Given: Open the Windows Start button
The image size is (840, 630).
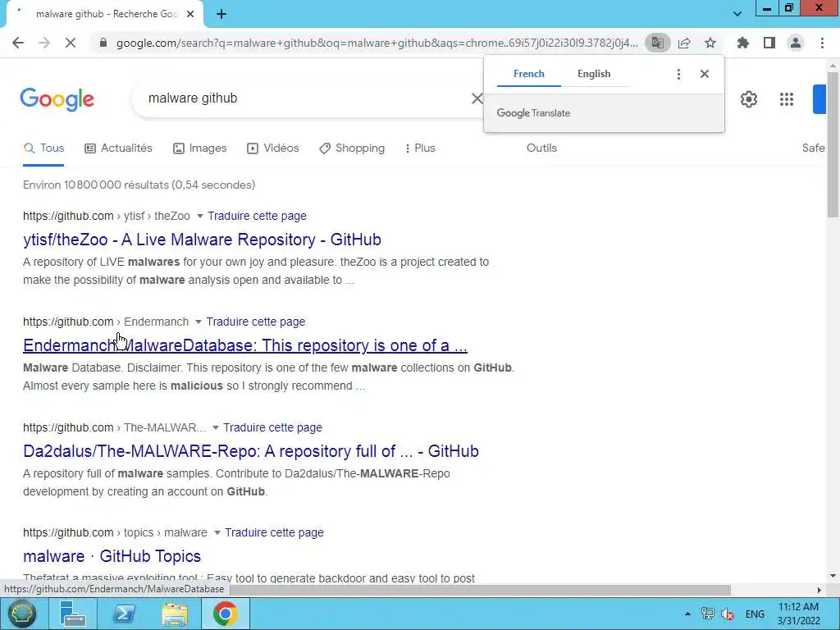Looking at the screenshot, I should click(21, 614).
